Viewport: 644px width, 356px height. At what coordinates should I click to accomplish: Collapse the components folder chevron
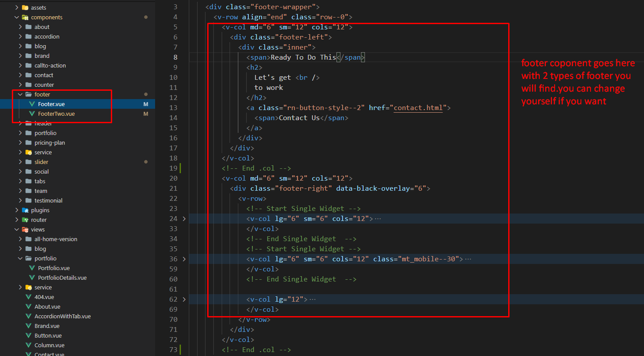click(17, 17)
